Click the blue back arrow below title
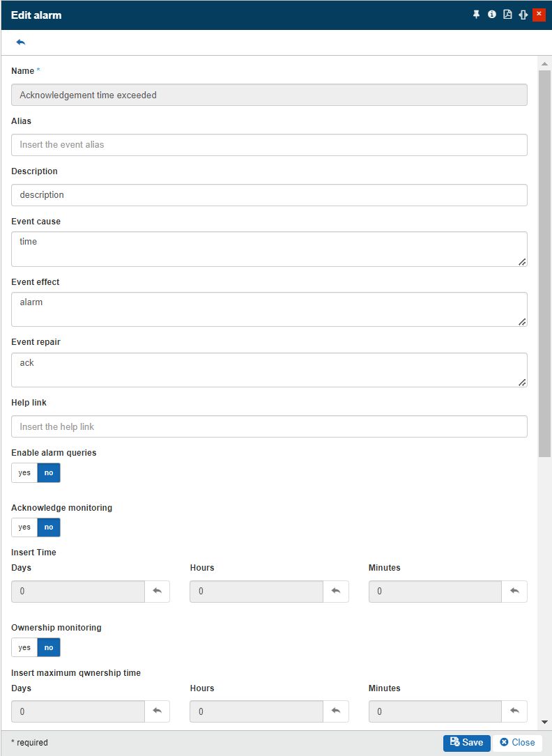552x756 pixels. coord(21,43)
